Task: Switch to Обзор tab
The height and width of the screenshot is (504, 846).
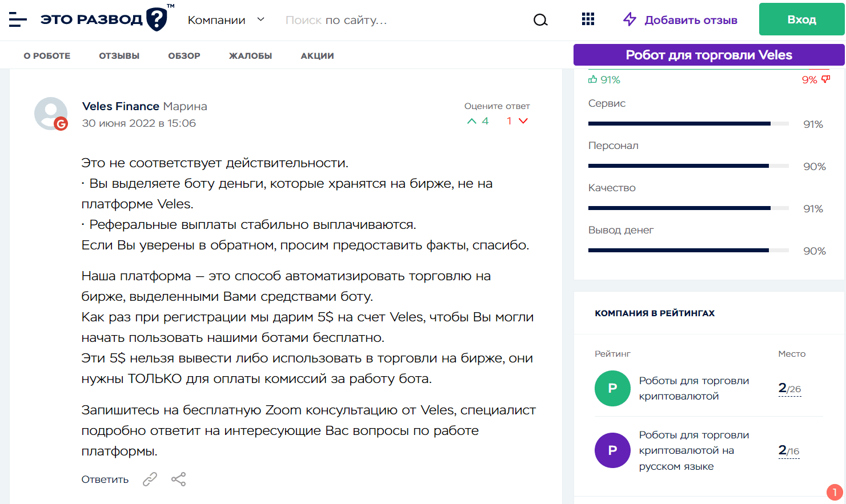Action: 184,56
